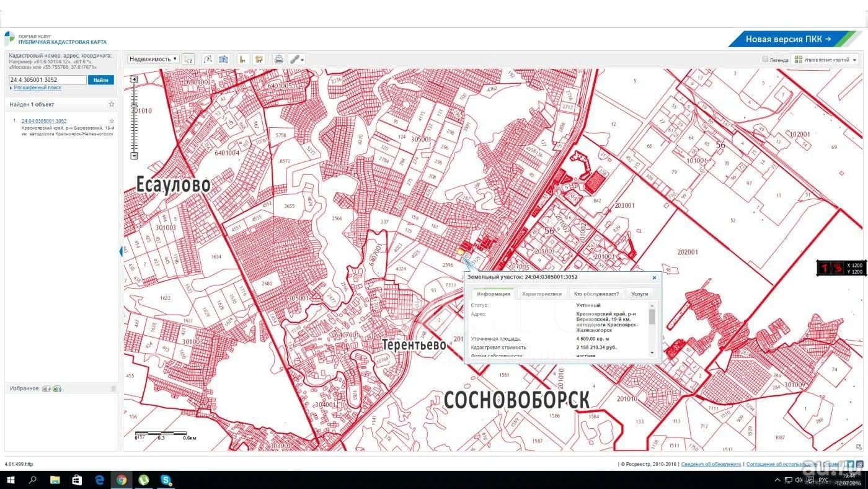The image size is (868, 489).
Task: Open the overview map corner arrow
Action: coord(859,447)
